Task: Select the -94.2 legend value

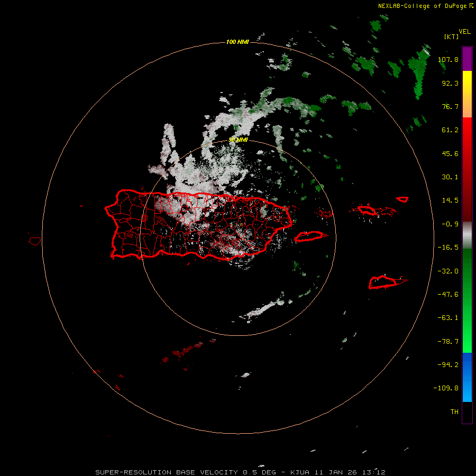Action: [x=448, y=364]
